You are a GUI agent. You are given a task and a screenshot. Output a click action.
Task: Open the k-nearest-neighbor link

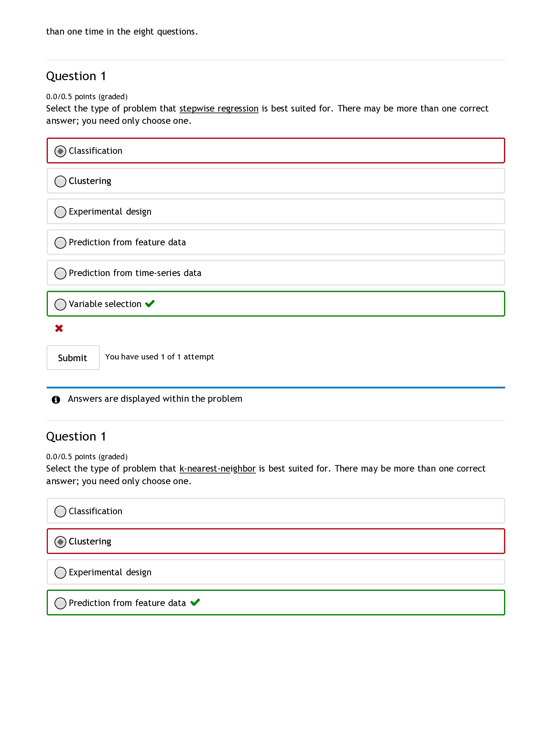click(217, 469)
